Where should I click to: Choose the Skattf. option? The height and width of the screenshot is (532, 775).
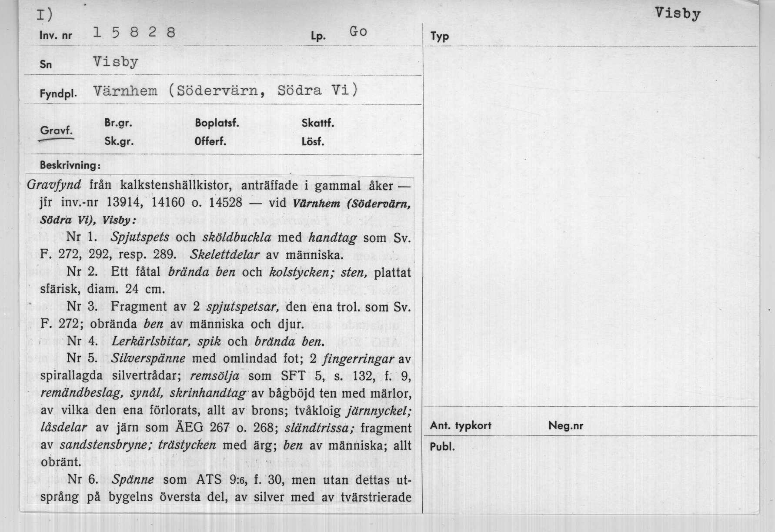pos(317,124)
